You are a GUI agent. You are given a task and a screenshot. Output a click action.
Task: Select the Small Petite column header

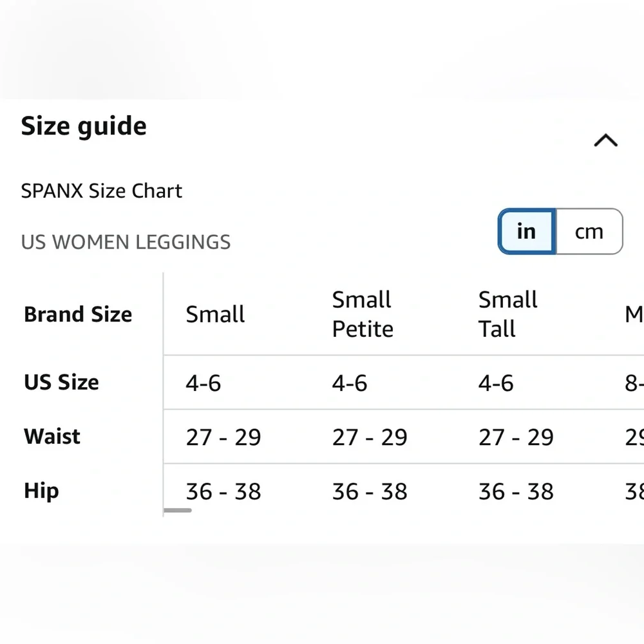(x=363, y=314)
